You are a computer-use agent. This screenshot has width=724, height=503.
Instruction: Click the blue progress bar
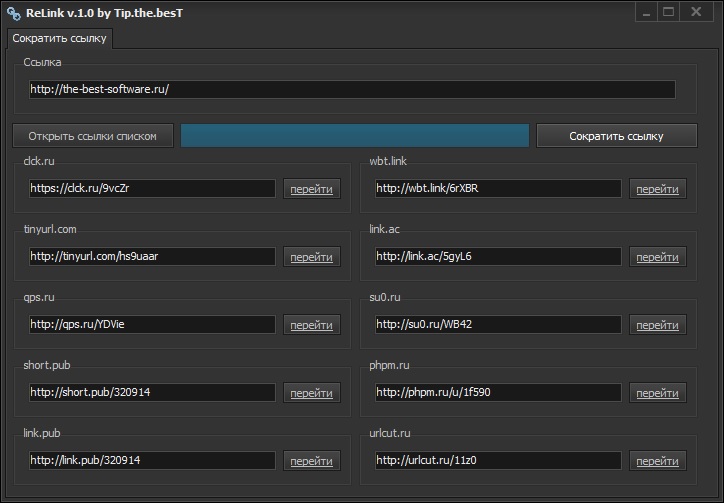pyautogui.click(x=354, y=136)
